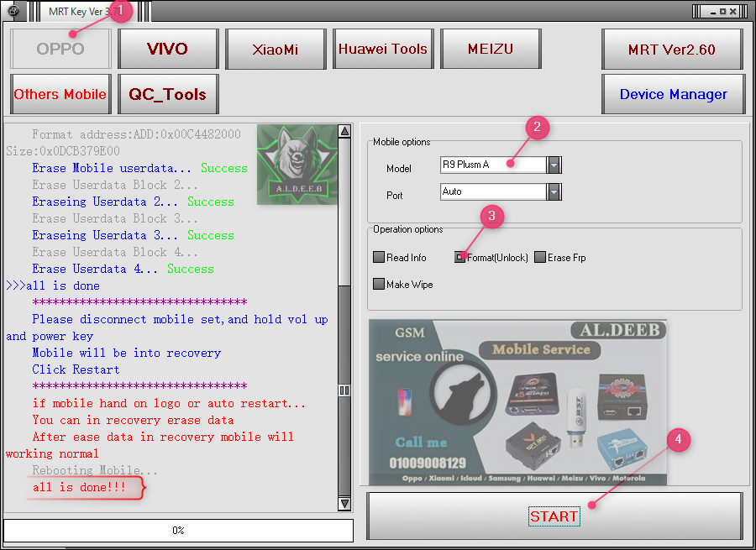Expand the Model dropdown arrow

click(x=554, y=165)
